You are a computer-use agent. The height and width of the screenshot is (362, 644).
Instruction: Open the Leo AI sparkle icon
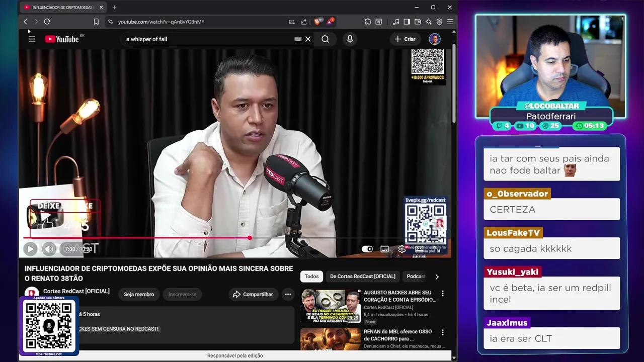[x=428, y=22]
